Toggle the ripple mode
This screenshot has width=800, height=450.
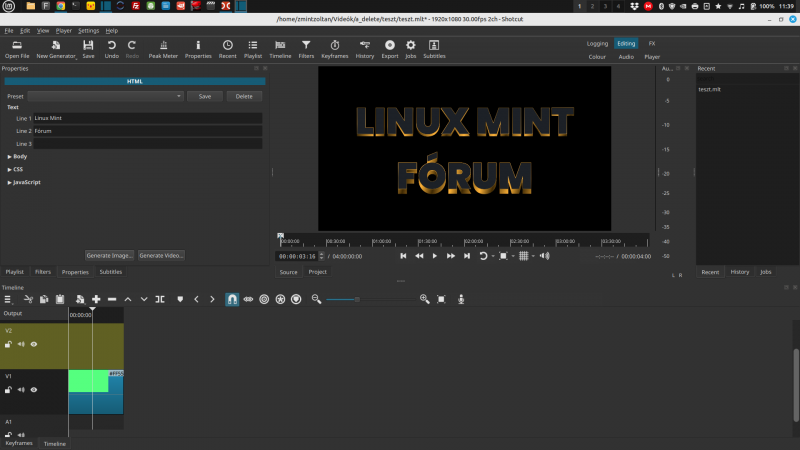(x=264, y=299)
